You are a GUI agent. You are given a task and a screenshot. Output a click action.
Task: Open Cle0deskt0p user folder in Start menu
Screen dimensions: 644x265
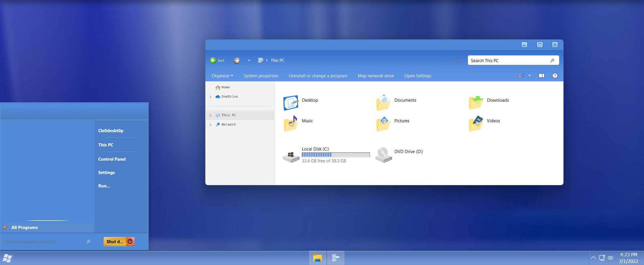click(x=111, y=131)
